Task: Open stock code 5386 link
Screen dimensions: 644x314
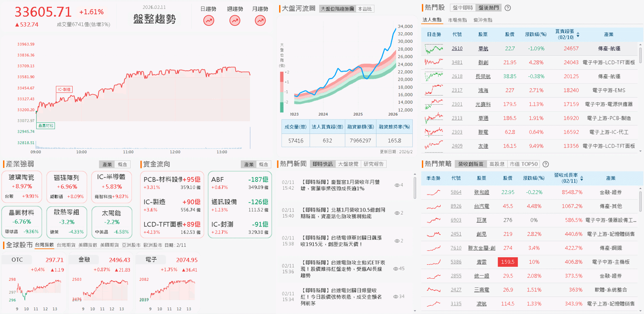Action: coord(456,262)
